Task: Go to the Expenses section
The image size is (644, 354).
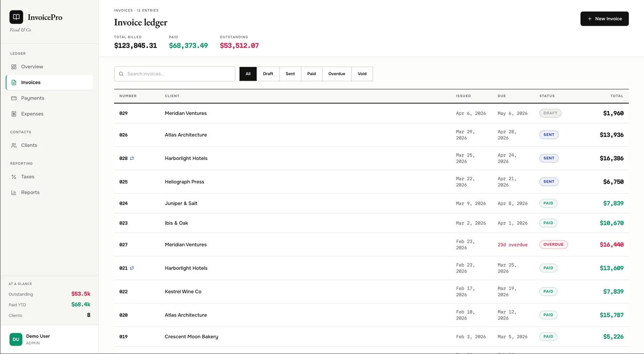Action: click(49, 114)
